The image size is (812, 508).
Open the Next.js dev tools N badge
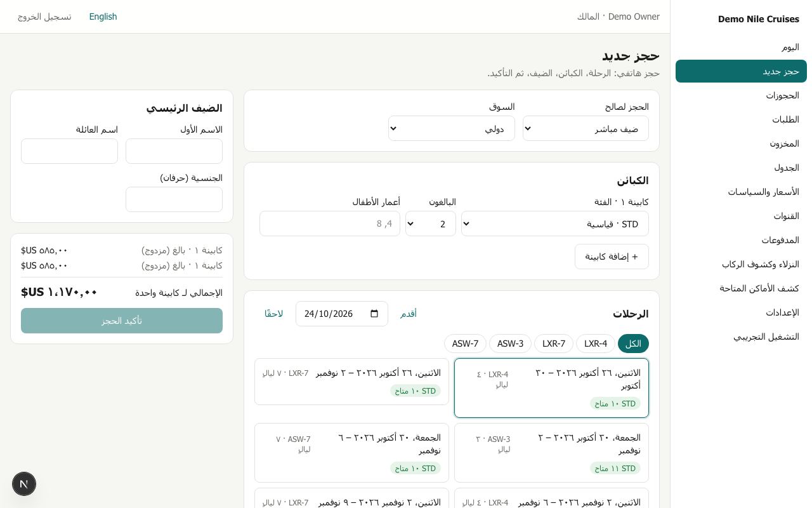(x=24, y=484)
